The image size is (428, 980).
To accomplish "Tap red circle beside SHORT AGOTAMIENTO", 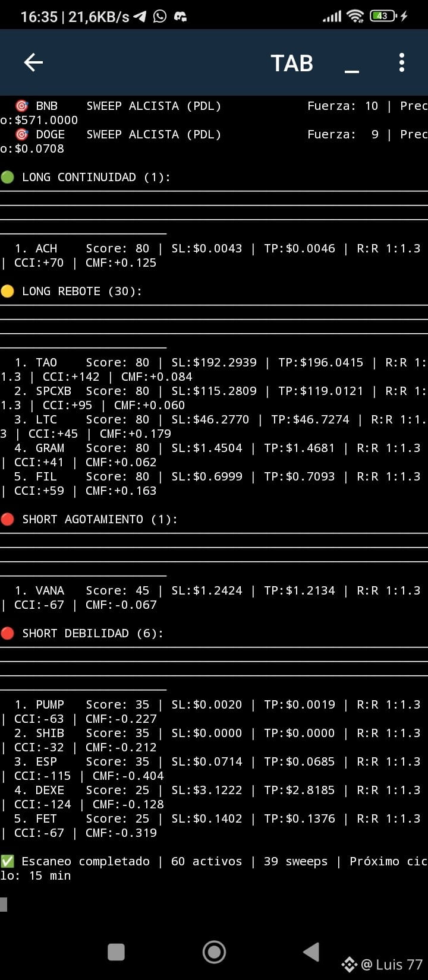I will click(x=8, y=519).
